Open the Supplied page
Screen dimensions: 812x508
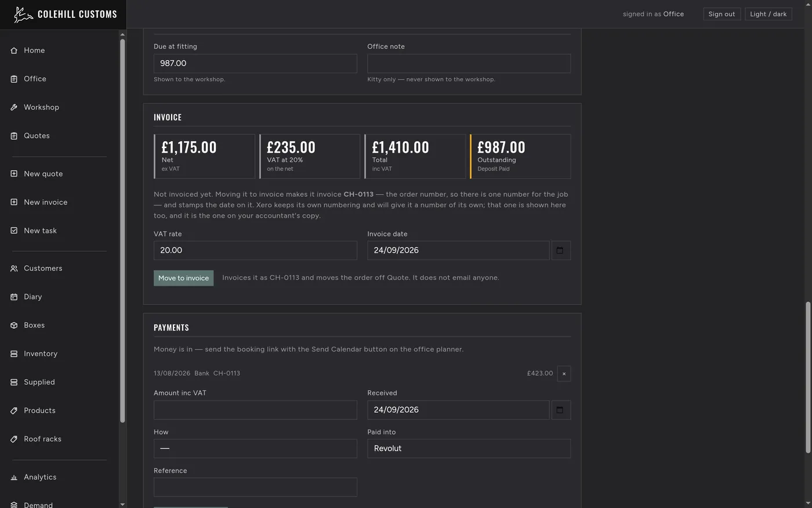[39, 382]
